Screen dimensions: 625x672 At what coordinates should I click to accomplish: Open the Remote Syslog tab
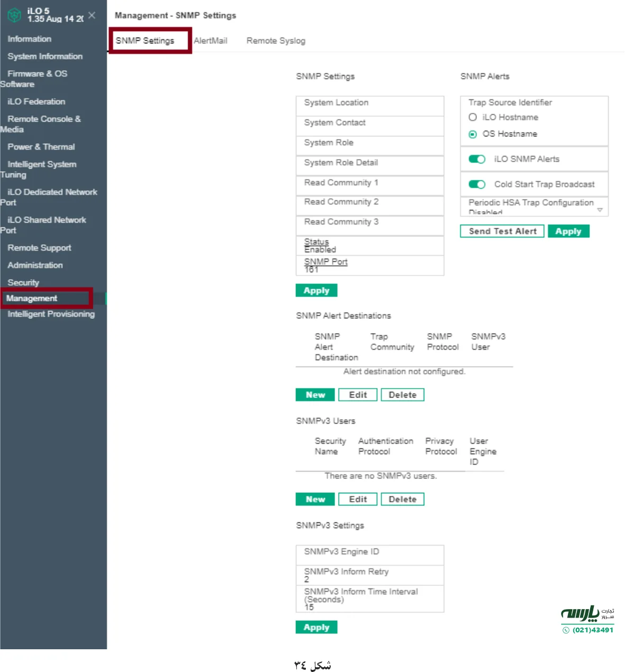tap(275, 40)
